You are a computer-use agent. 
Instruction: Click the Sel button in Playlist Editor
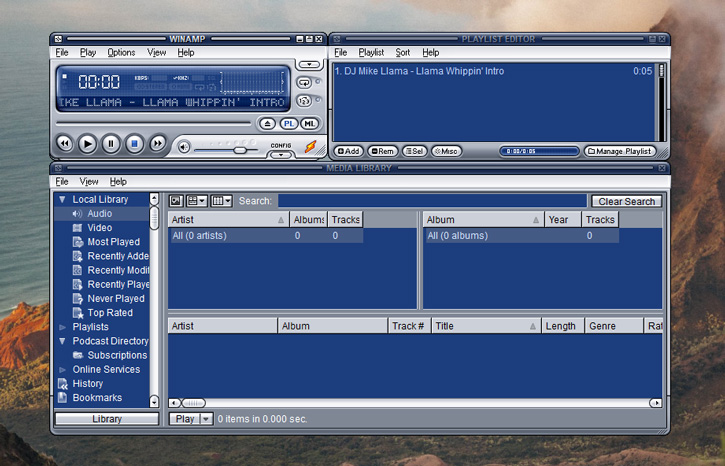pos(415,151)
